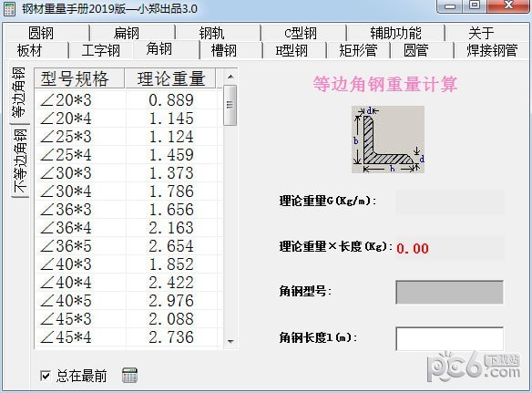
Task: Open the 圆钢 tab
Action: [41, 34]
